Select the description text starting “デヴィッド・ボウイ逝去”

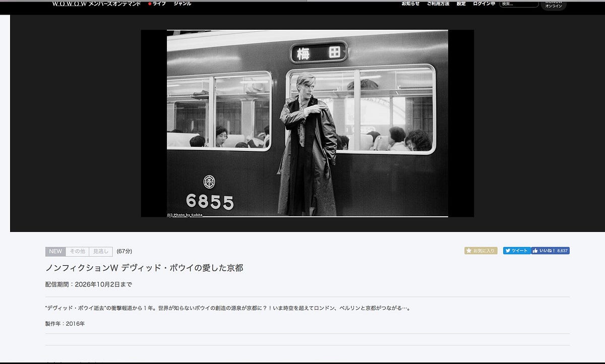pos(227,308)
